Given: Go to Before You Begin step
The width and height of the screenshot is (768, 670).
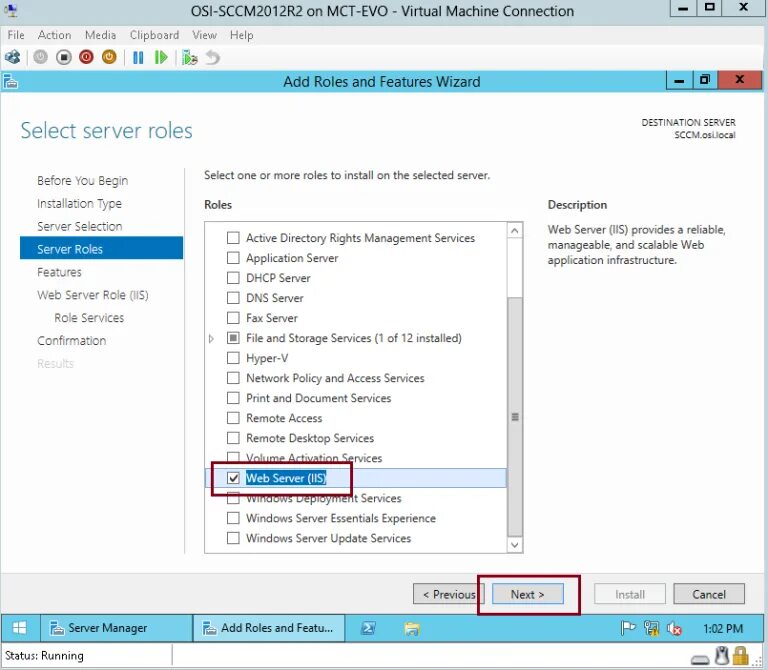Looking at the screenshot, I should pos(82,181).
